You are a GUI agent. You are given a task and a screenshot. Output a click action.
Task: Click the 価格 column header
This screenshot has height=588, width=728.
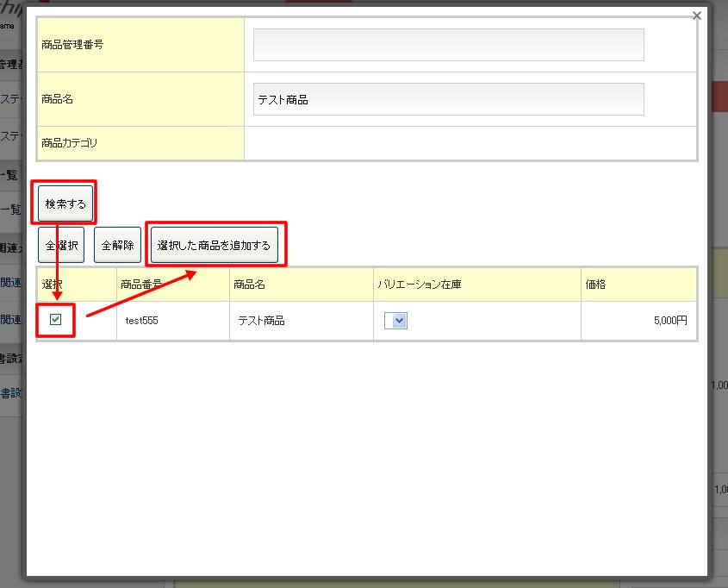tap(595, 285)
